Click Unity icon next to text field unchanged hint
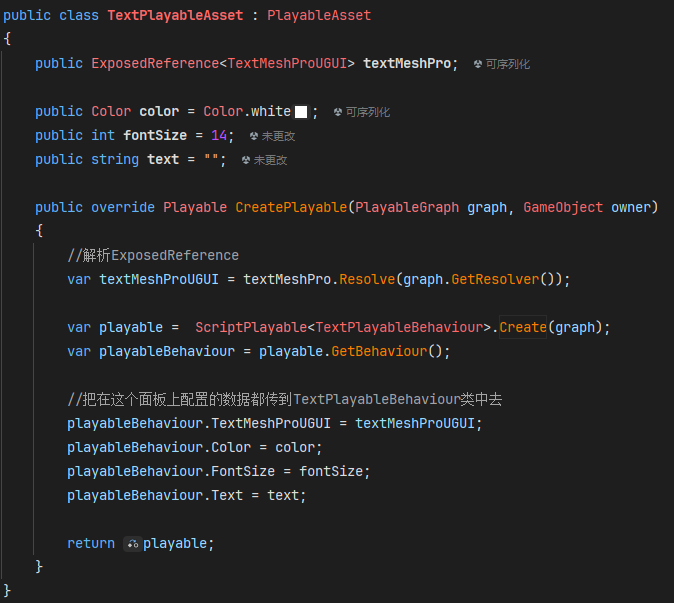 coord(246,160)
